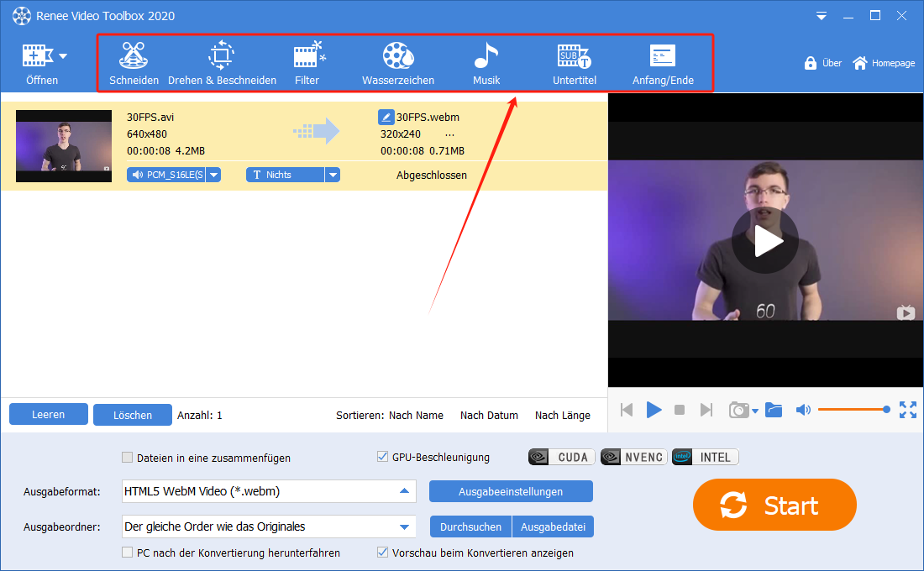Click the 30FPS.avi filename

[x=150, y=118]
